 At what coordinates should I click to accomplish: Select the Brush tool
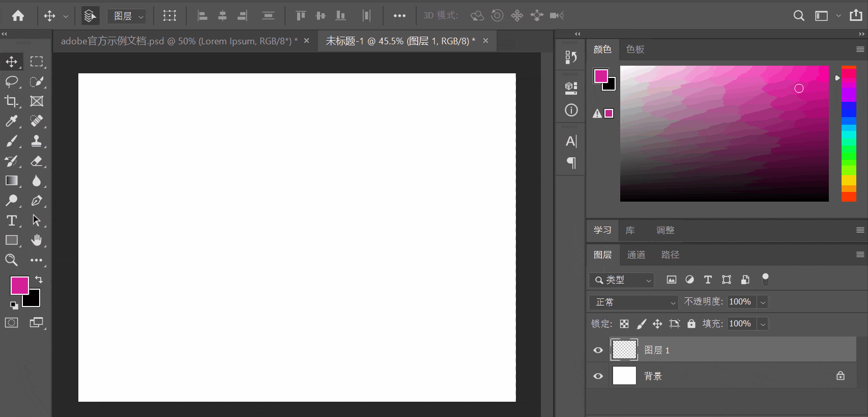tap(11, 141)
